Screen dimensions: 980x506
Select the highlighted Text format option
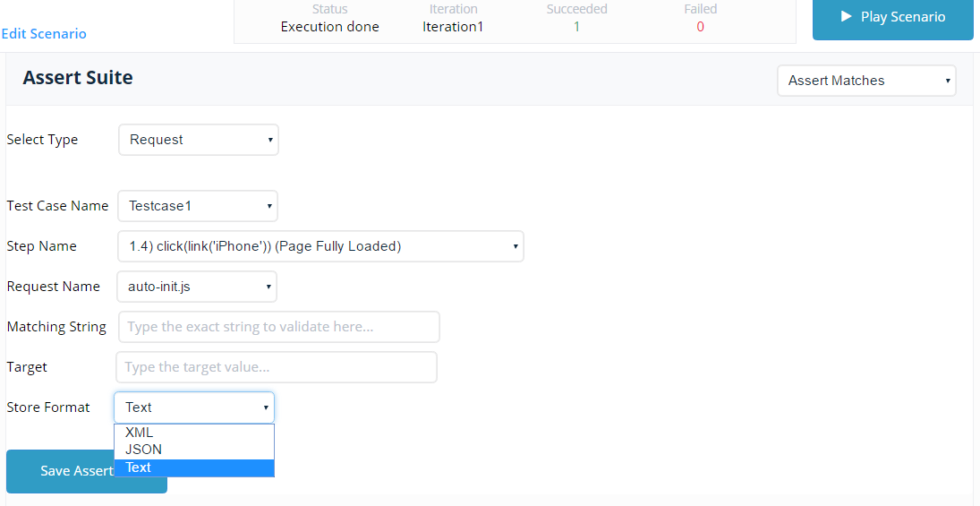139,467
